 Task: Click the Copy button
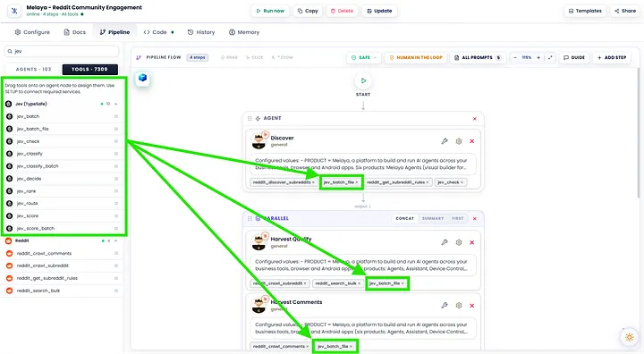(308, 11)
